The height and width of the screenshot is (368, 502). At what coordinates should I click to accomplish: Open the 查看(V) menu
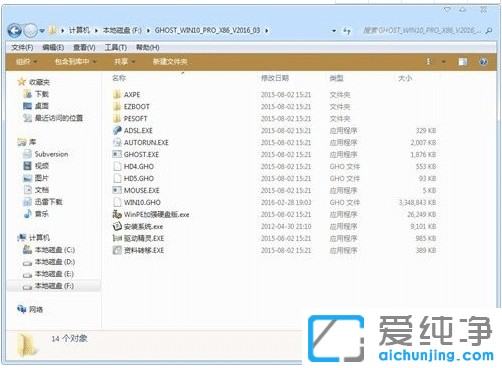coord(84,48)
